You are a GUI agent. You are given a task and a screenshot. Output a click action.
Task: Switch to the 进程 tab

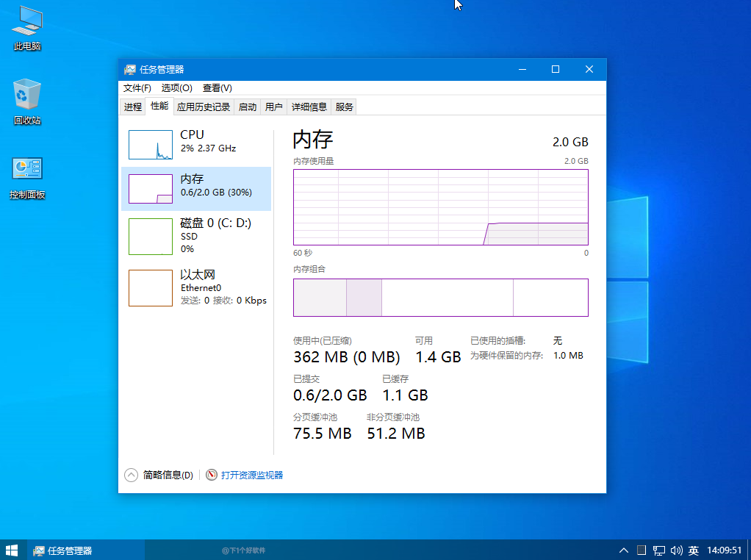[133, 107]
